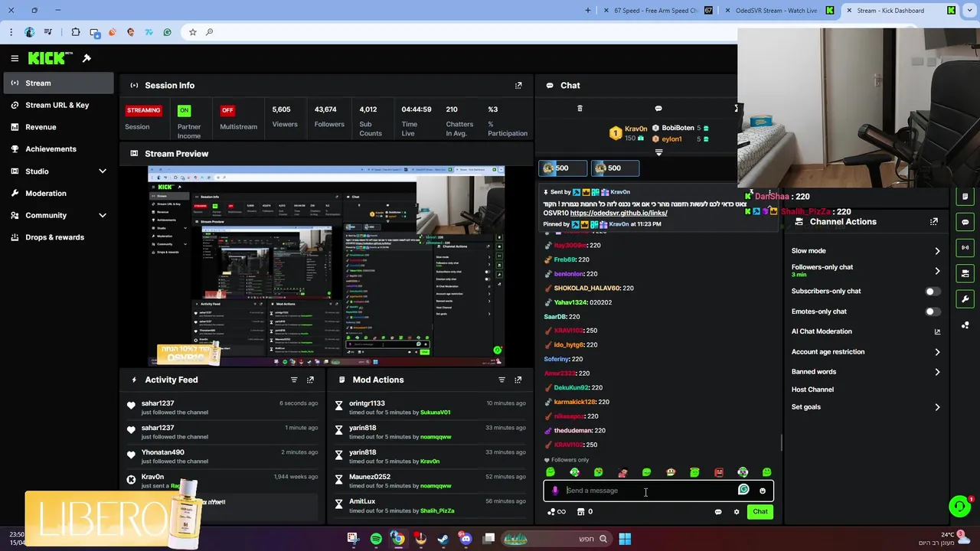The width and height of the screenshot is (980, 551).
Task: Toggle Subscribers-only chat switch
Action: pos(932,292)
